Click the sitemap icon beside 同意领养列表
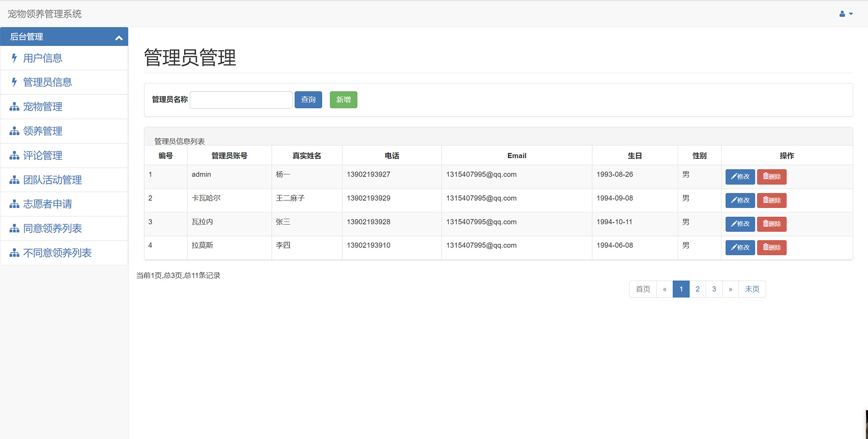This screenshot has height=439, width=868. [x=14, y=228]
